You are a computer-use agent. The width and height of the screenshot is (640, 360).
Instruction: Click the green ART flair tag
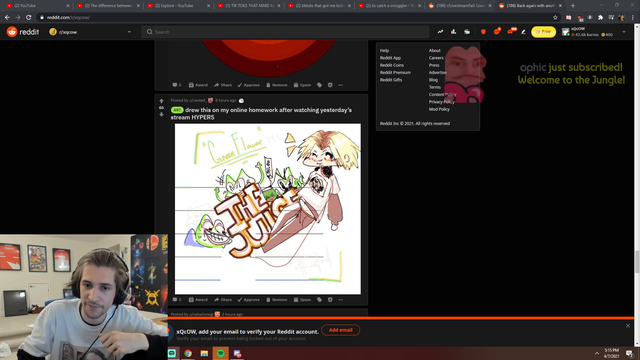tap(177, 110)
